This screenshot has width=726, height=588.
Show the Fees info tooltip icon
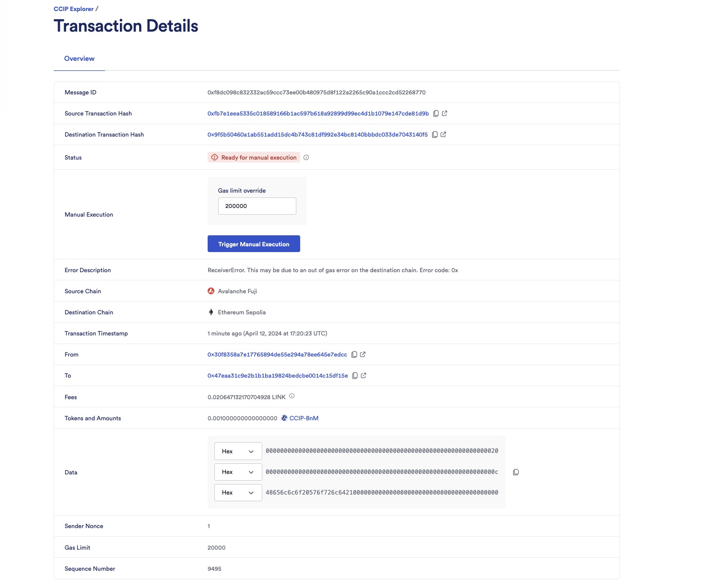(x=292, y=396)
